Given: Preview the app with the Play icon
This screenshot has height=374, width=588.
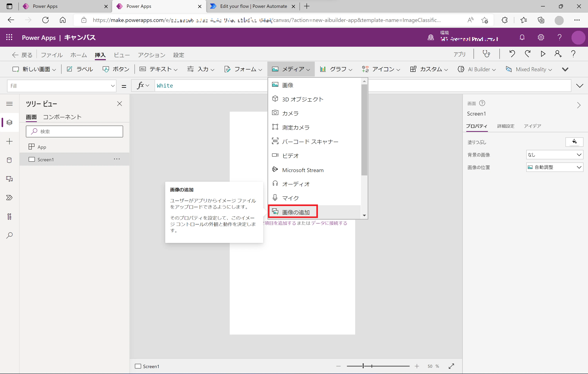Looking at the screenshot, I should pyautogui.click(x=543, y=54).
